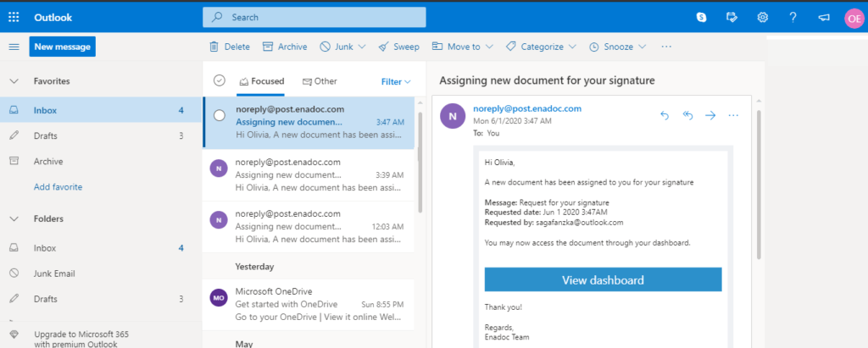This screenshot has height=348, width=868.
Task: Select the checkbox circle of the 3:47 AM email
Action: [x=220, y=116]
